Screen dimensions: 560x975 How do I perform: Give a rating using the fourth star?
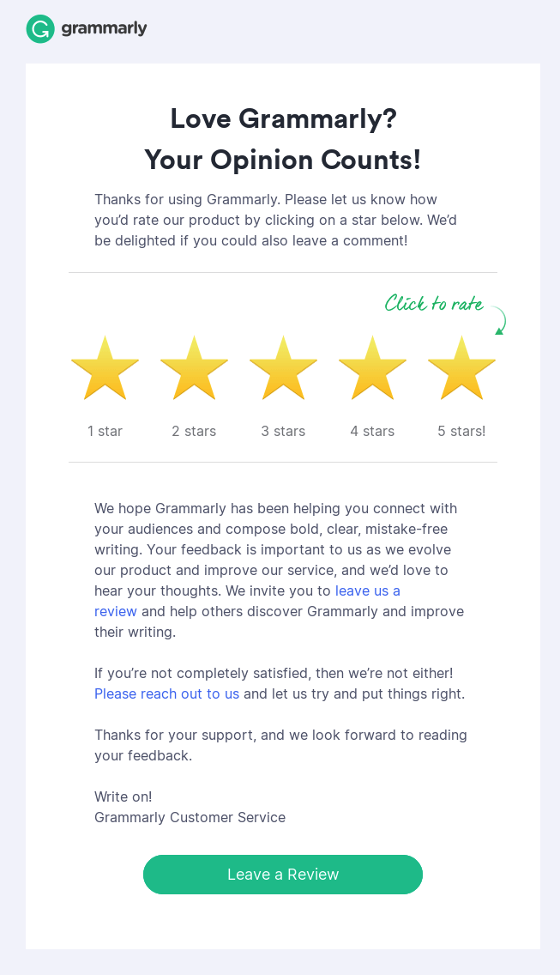coord(372,367)
